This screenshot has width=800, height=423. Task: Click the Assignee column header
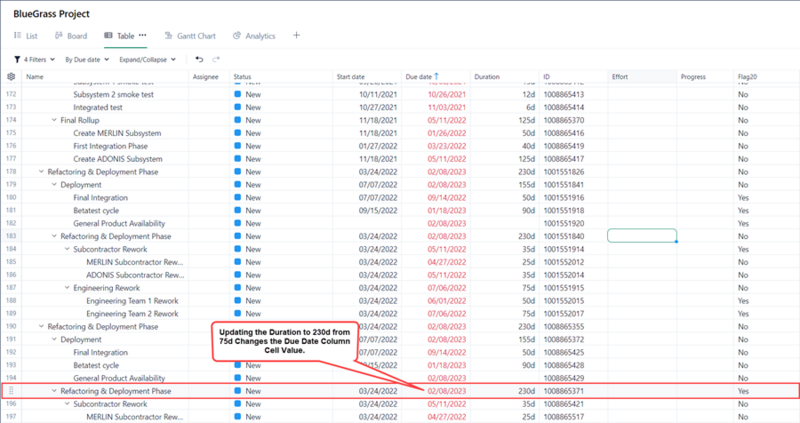point(206,77)
